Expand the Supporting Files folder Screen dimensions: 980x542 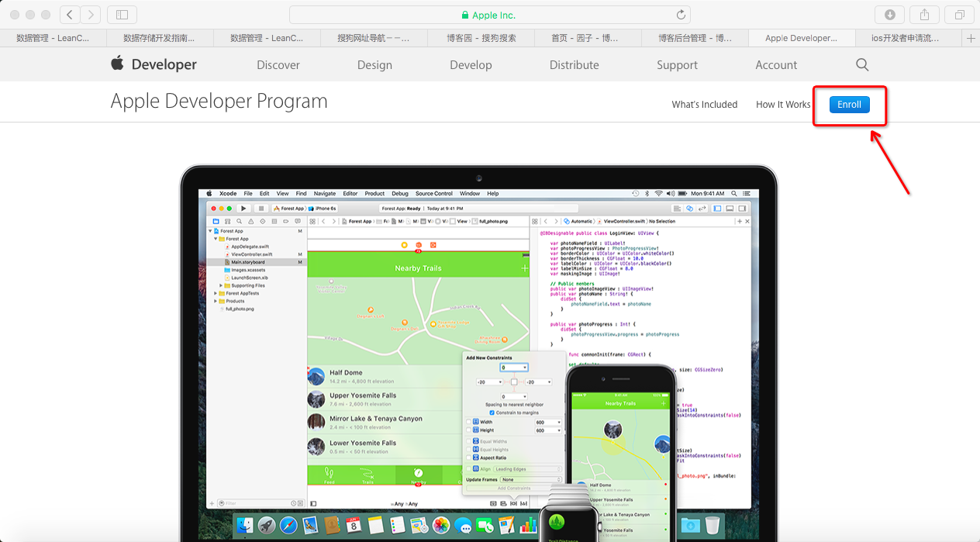tap(223, 285)
